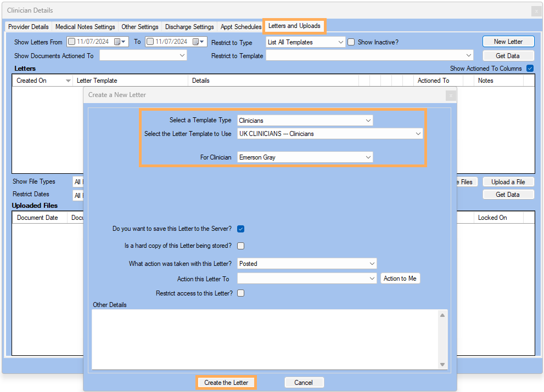Open the Discharge Settings tab
The height and width of the screenshot is (392, 544).
tap(189, 27)
